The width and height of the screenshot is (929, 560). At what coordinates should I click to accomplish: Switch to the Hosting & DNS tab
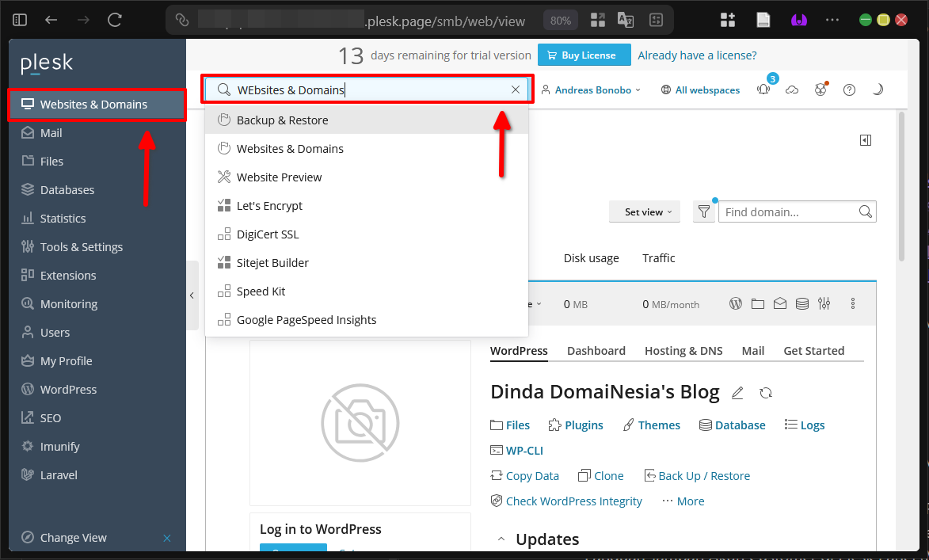683,351
